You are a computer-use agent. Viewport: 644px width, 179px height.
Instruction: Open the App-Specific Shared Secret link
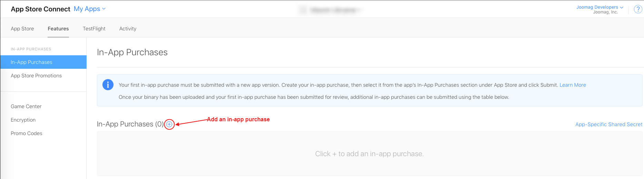click(x=608, y=124)
